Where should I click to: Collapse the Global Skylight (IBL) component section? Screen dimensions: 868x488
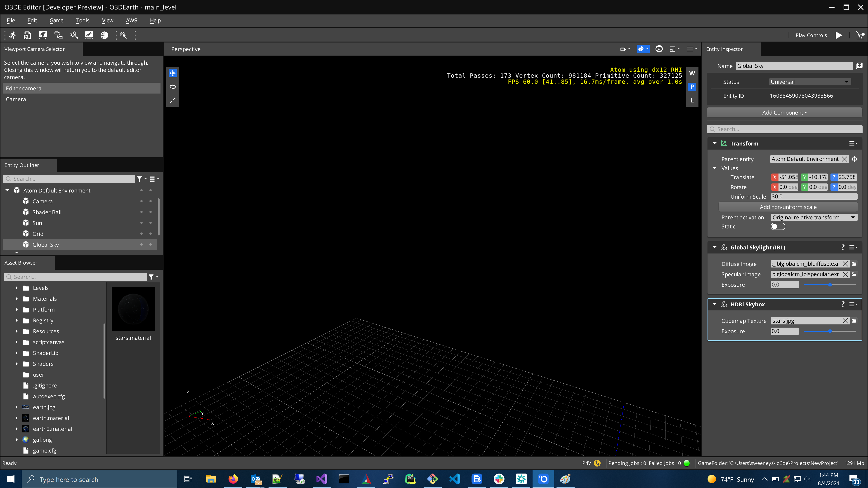pos(715,247)
